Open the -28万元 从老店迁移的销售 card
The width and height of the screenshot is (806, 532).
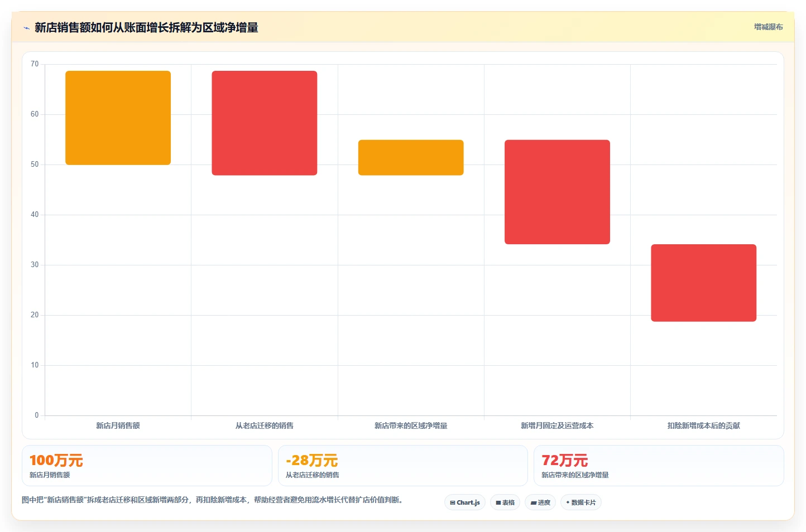(402, 466)
